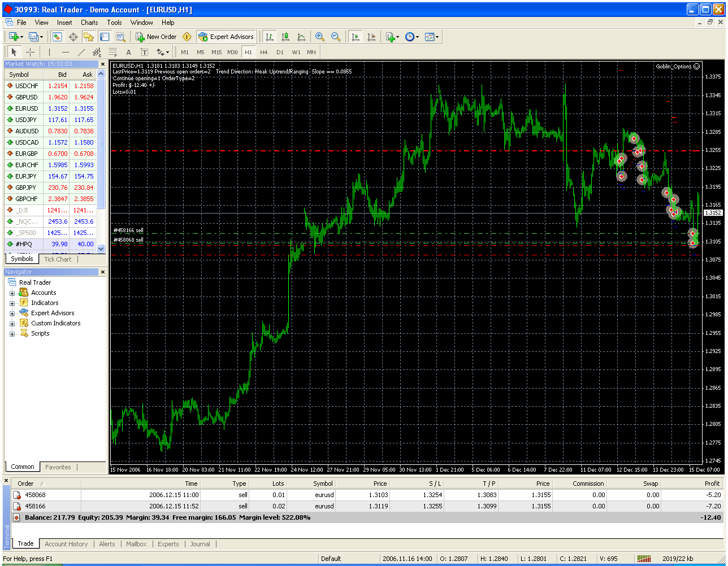This screenshot has width=728, height=566.
Task: Open the Insert menu
Action: 64,23
